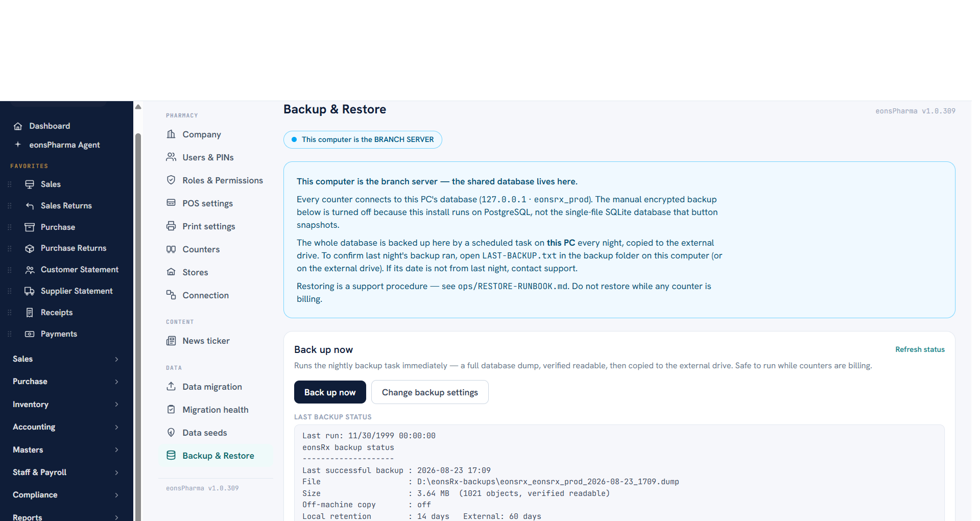Click the Sales favorite drag handle
Image resolution: width=980 pixels, height=521 pixels.
pyautogui.click(x=9, y=184)
